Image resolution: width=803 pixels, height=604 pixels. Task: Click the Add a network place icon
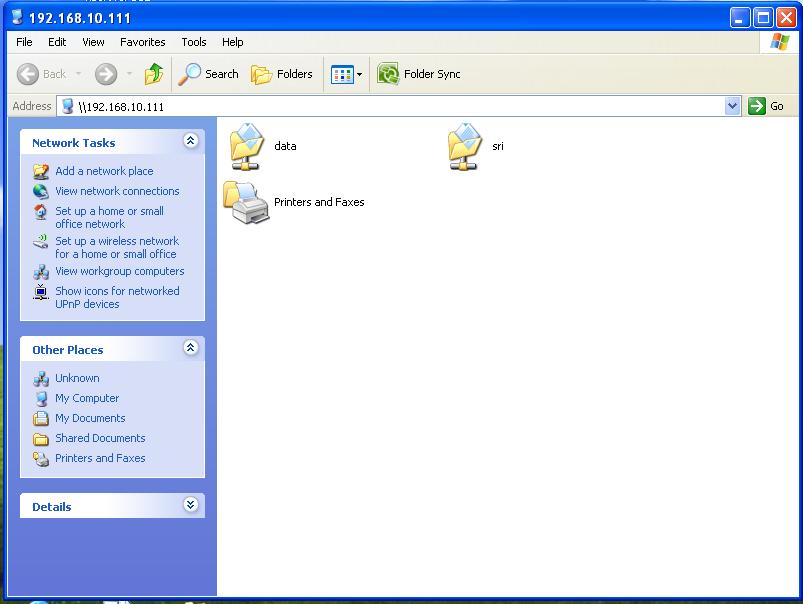[41, 171]
